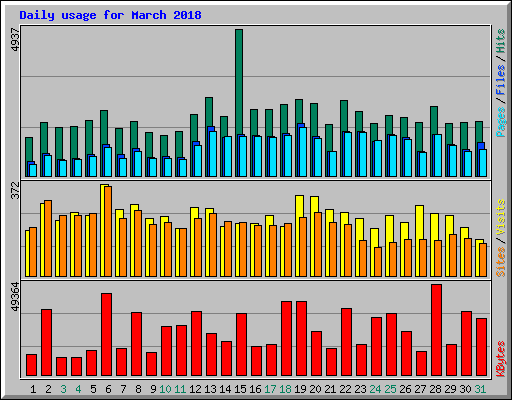512x400 pixels.
Task: Click the day 8 axis label
Action: (138, 389)
